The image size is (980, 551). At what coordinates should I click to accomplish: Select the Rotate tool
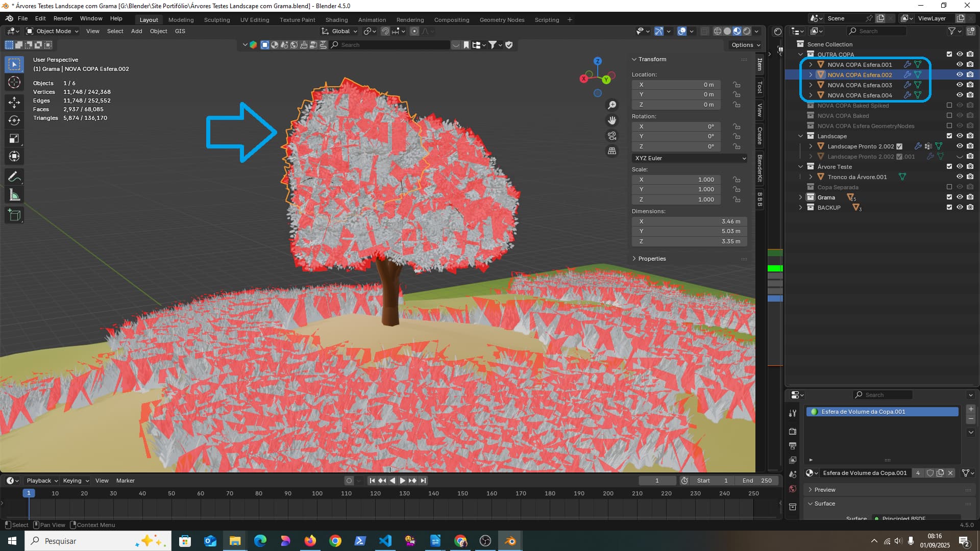(x=14, y=120)
